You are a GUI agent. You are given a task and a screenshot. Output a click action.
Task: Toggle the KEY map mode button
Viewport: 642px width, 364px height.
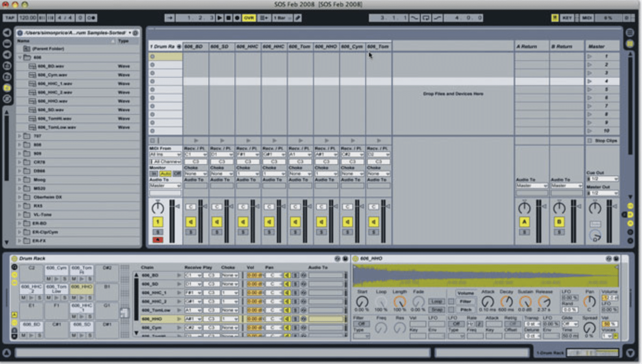[x=567, y=18]
